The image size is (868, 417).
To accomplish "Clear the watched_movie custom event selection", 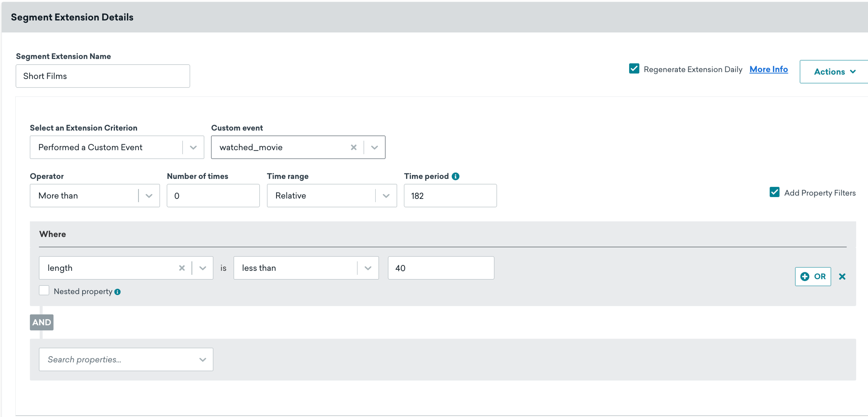I will point(354,147).
